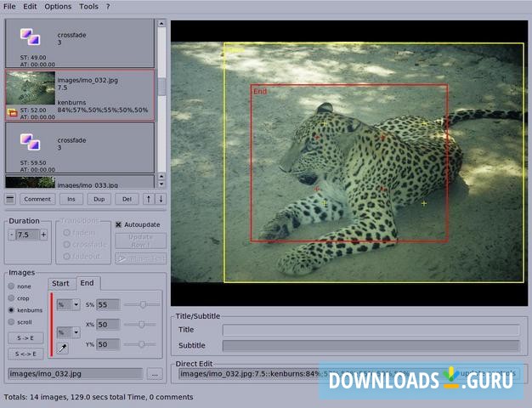The height and width of the screenshot is (408, 532).
Task: Click the image file path field images/imo_032.jpg
Action: [x=76, y=374]
